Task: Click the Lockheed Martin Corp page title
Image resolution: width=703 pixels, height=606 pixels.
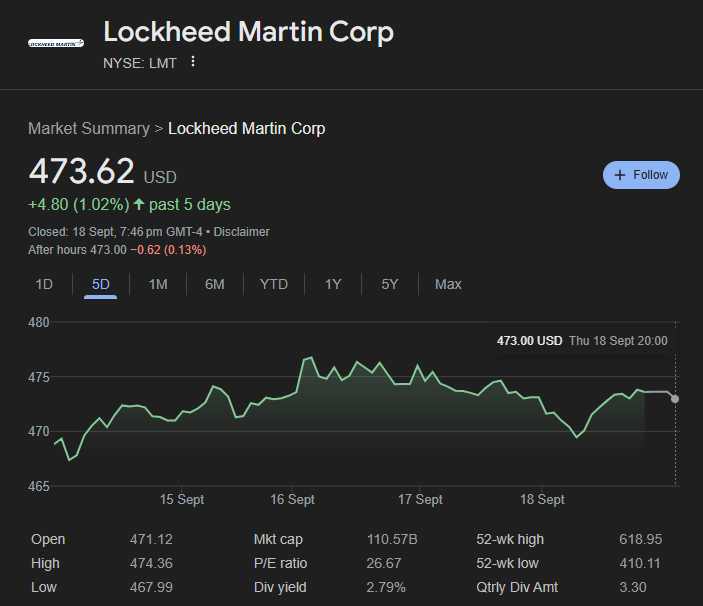Action: pos(248,32)
